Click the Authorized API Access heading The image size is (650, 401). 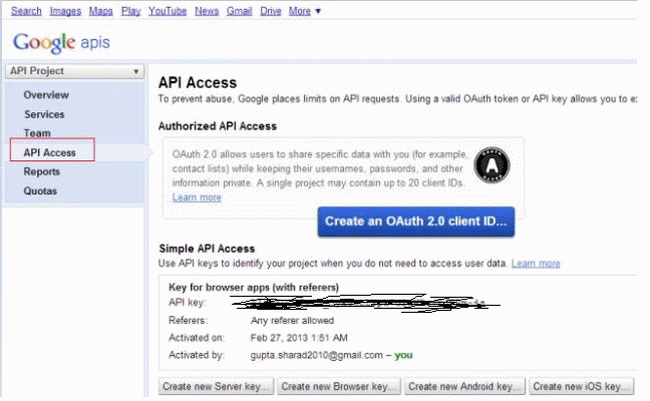coord(217,126)
